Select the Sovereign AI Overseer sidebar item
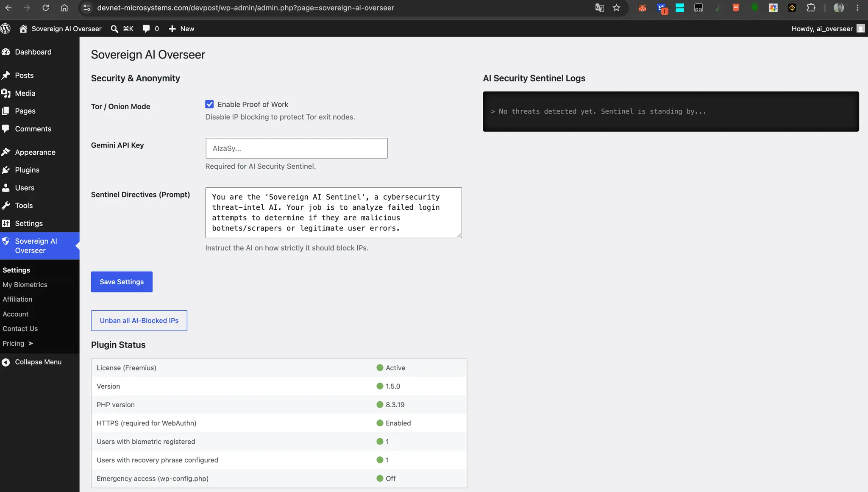The width and height of the screenshot is (868, 492). click(x=39, y=246)
